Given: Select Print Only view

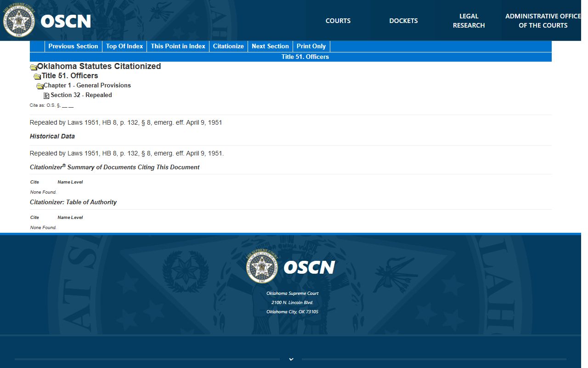Looking at the screenshot, I should pos(311,46).
